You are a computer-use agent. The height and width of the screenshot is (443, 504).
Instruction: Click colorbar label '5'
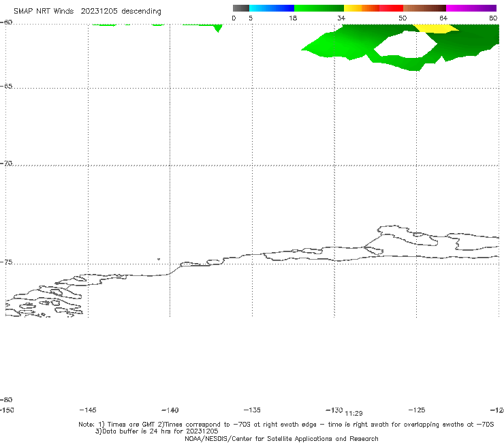251,18
